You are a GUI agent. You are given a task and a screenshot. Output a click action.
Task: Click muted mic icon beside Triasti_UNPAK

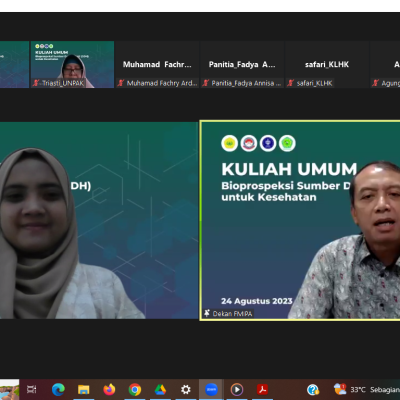point(36,83)
